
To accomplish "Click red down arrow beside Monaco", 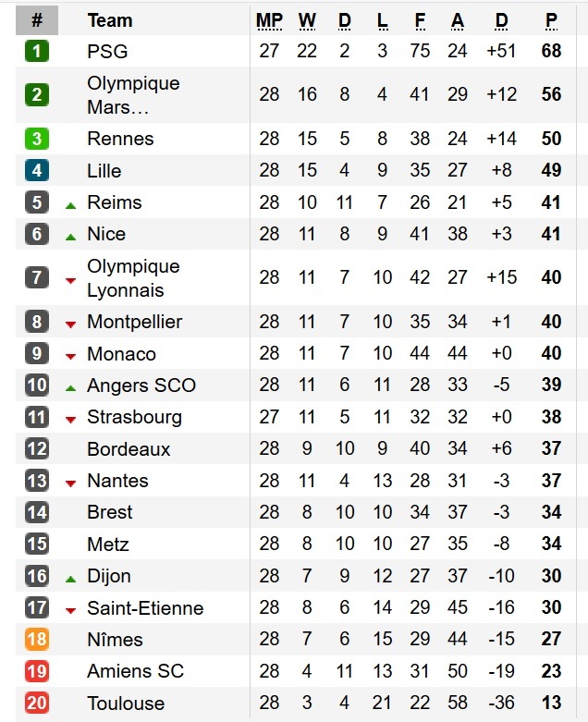I will click(x=70, y=355).
